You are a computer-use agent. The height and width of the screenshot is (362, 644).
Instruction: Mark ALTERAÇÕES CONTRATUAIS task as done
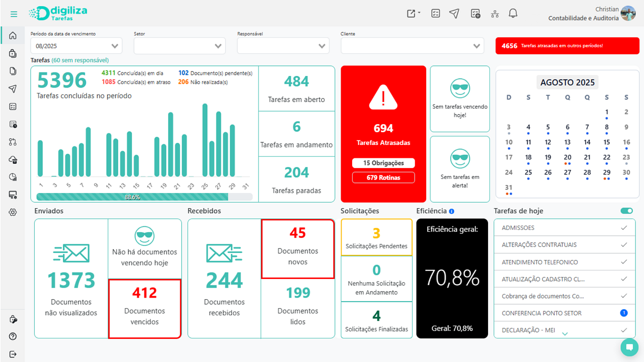click(x=624, y=245)
